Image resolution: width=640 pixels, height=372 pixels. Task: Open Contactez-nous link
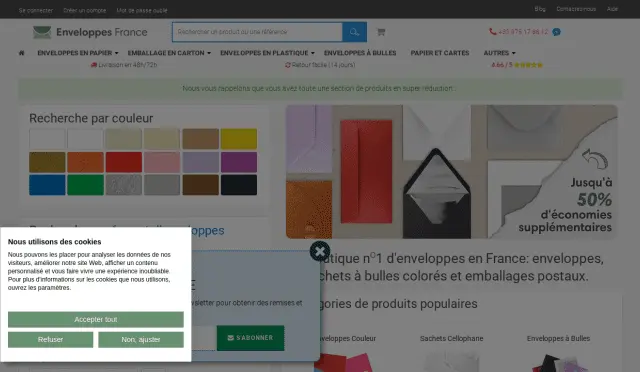(x=576, y=9)
